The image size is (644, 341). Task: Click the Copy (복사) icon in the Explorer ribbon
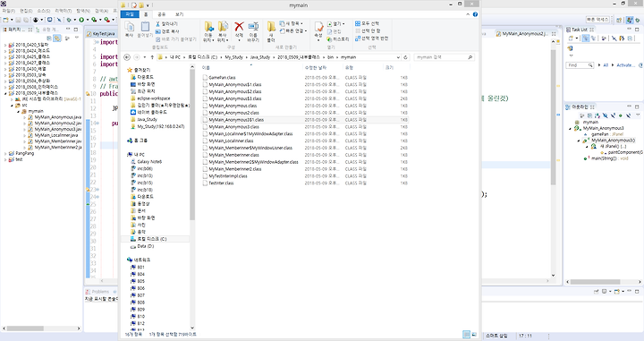coord(130,28)
